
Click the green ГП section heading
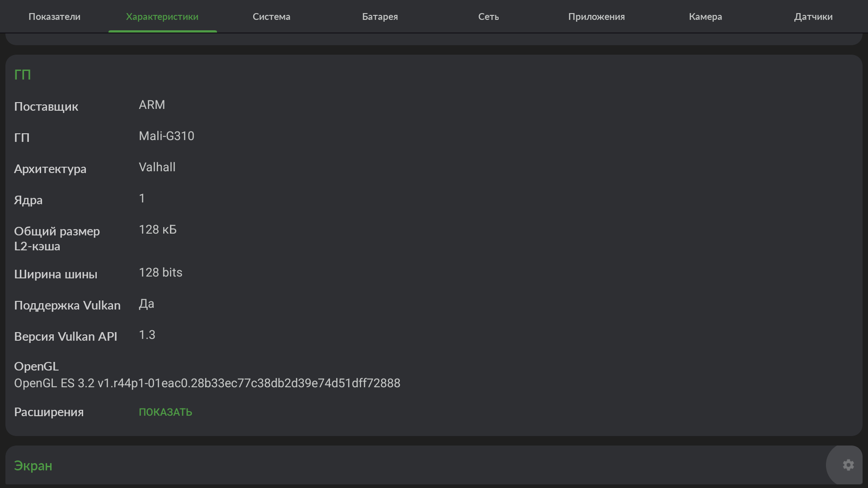(23, 75)
